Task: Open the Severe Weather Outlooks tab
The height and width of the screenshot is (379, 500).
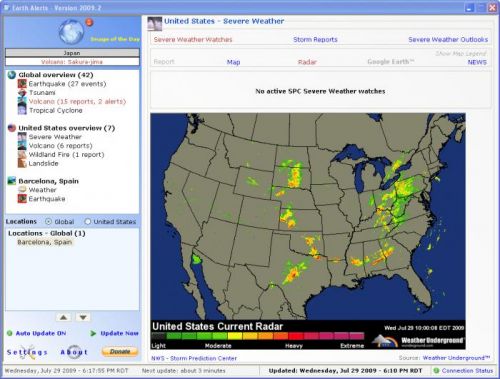Action: tap(448, 40)
